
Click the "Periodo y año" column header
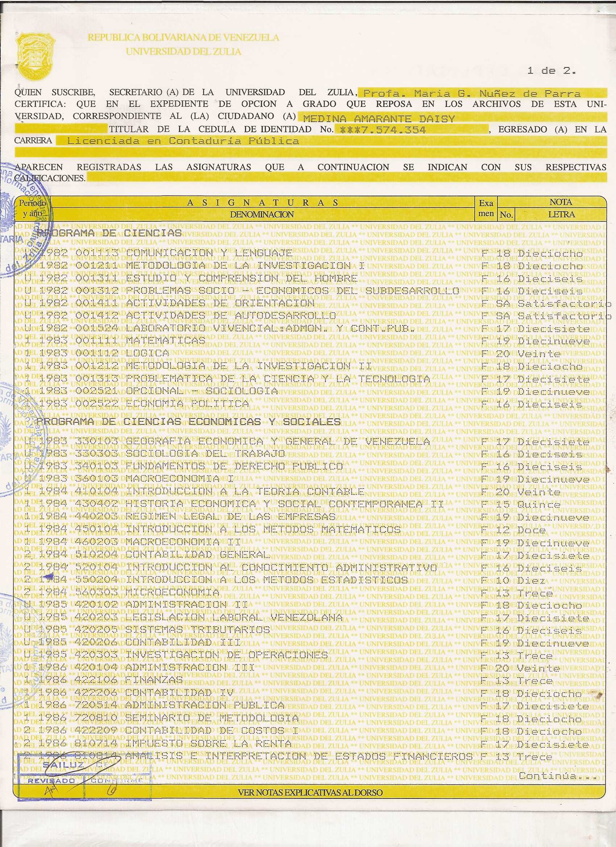[x=32, y=208]
